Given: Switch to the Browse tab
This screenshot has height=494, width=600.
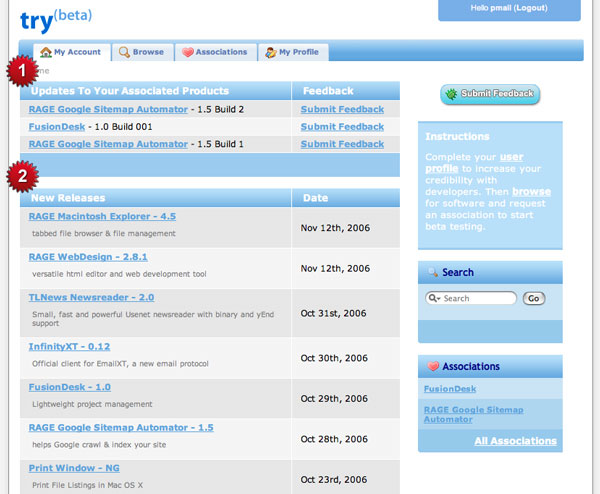Looking at the screenshot, I should [x=142, y=52].
